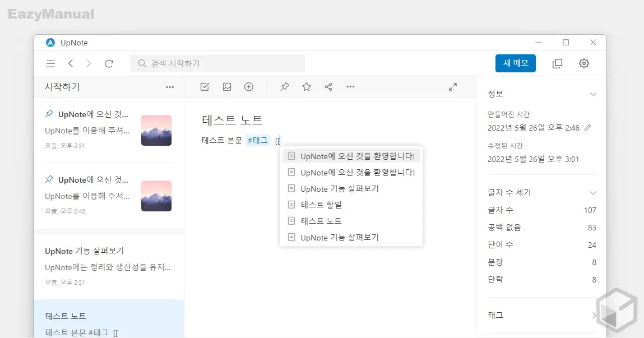
Task: Open editor more options ellipsis
Action: (x=350, y=87)
